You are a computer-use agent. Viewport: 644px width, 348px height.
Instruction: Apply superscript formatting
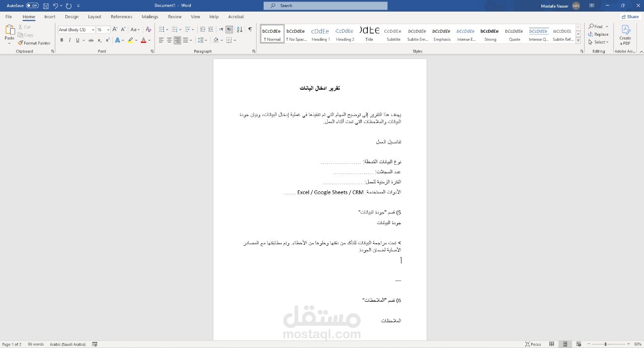coord(108,40)
